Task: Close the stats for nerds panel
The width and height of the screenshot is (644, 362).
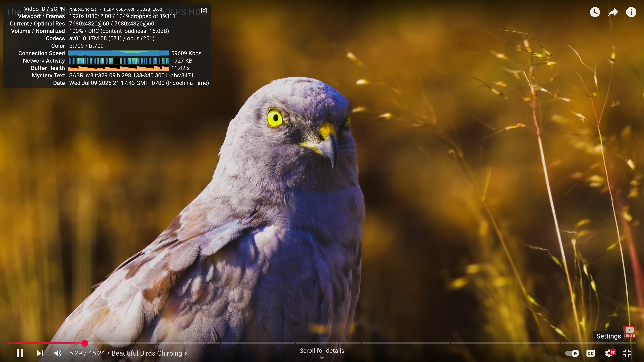Action: (x=204, y=10)
